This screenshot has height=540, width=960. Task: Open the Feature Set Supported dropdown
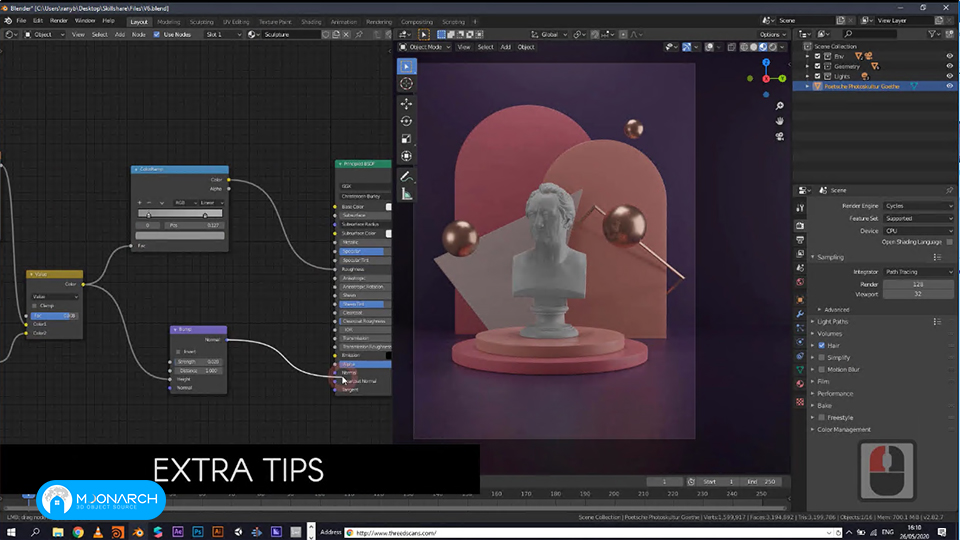[918, 219]
